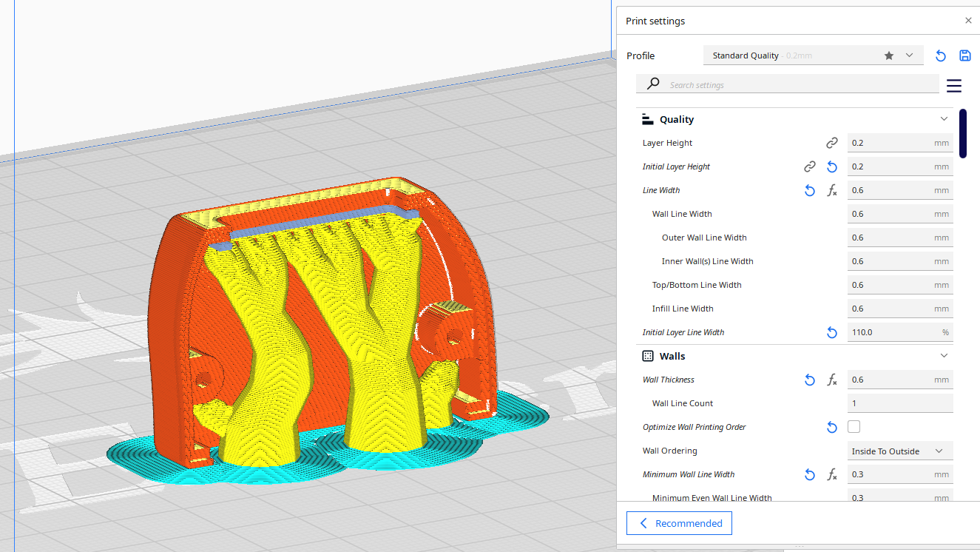Click the Line Width formula icon
The width and height of the screenshot is (980, 552).
click(x=832, y=190)
